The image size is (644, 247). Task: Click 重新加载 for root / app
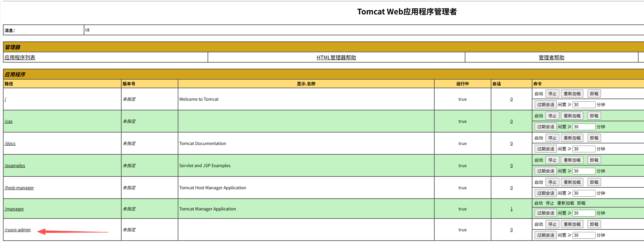(572, 94)
